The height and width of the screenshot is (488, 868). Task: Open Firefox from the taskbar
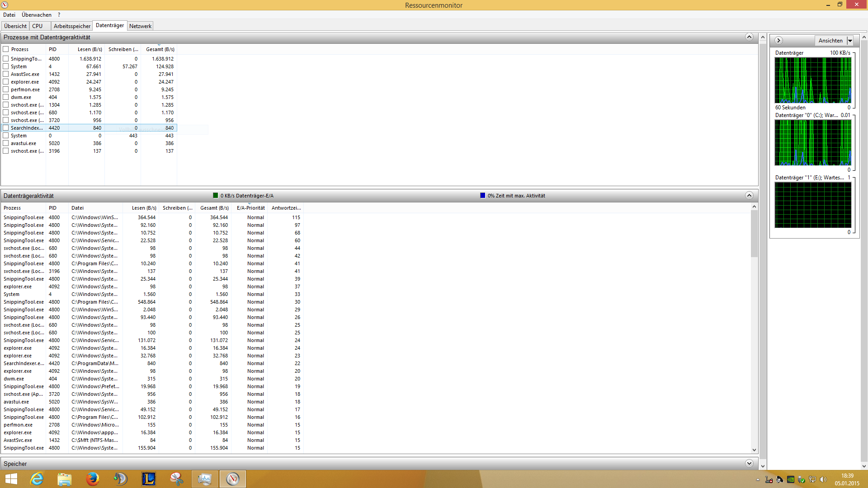(93, 479)
